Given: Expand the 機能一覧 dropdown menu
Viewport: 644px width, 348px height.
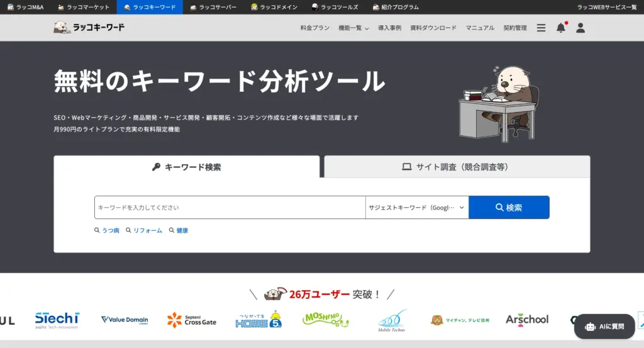Looking at the screenshot, I should (x=353, y=28).
